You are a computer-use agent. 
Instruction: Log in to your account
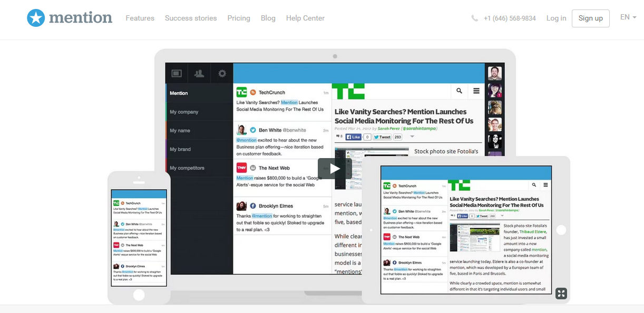coord(556,18)
